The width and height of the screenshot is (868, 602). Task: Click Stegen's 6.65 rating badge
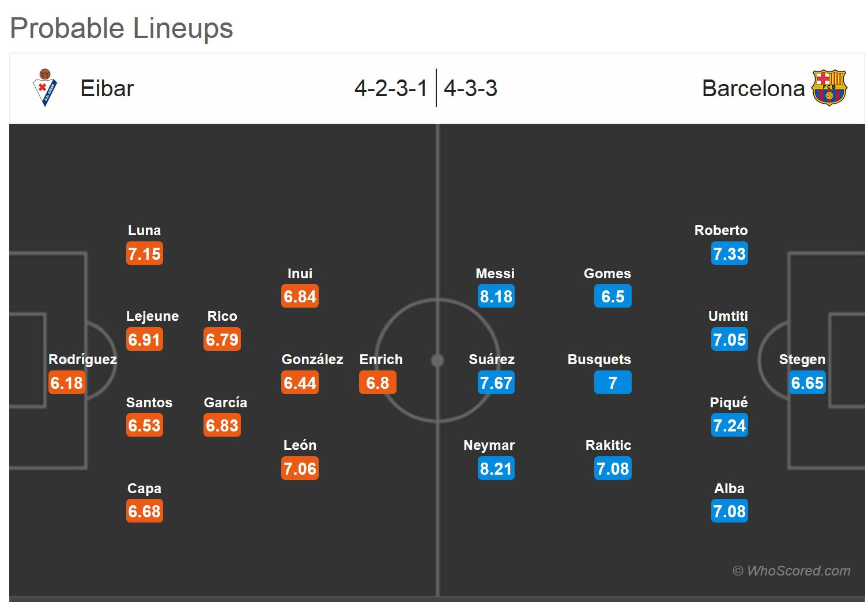click(807, 383)
